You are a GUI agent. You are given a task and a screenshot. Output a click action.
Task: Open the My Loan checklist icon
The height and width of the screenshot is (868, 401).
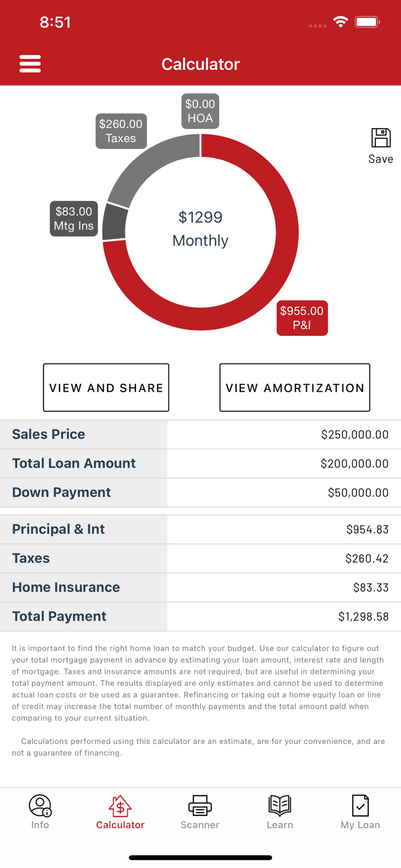[360, 806]
